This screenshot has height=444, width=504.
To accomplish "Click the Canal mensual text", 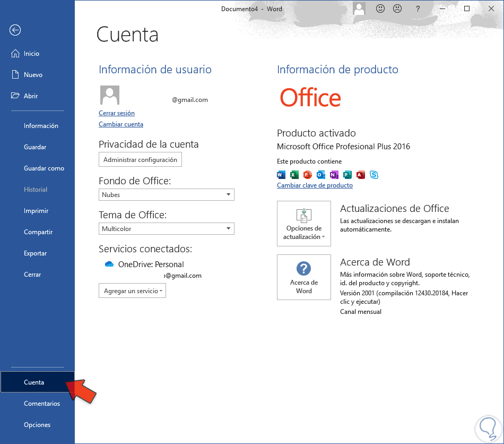I will [x=361, y=311].
